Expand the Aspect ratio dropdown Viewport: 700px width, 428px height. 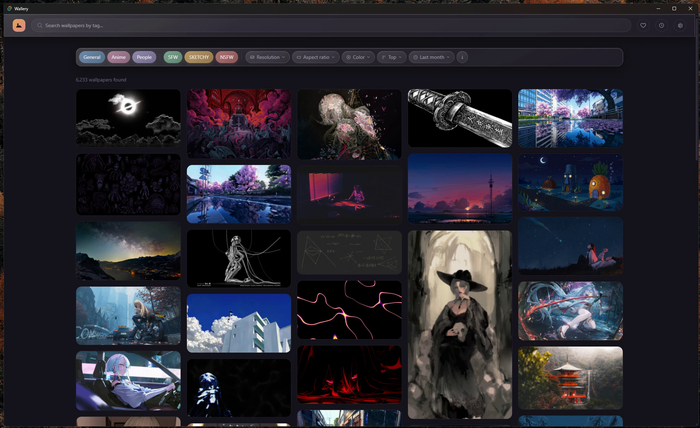point(316,57)
